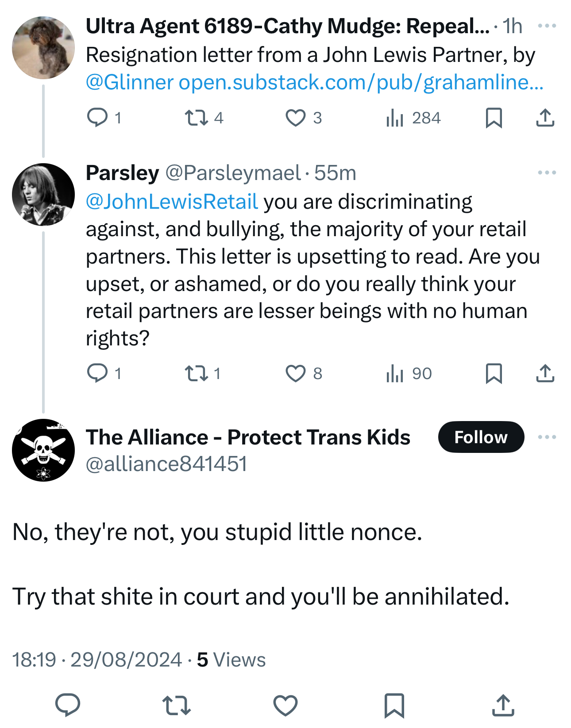
Task: Reply to Cathy Mudge's resignation letter post
Action: (x=97, y=118)
